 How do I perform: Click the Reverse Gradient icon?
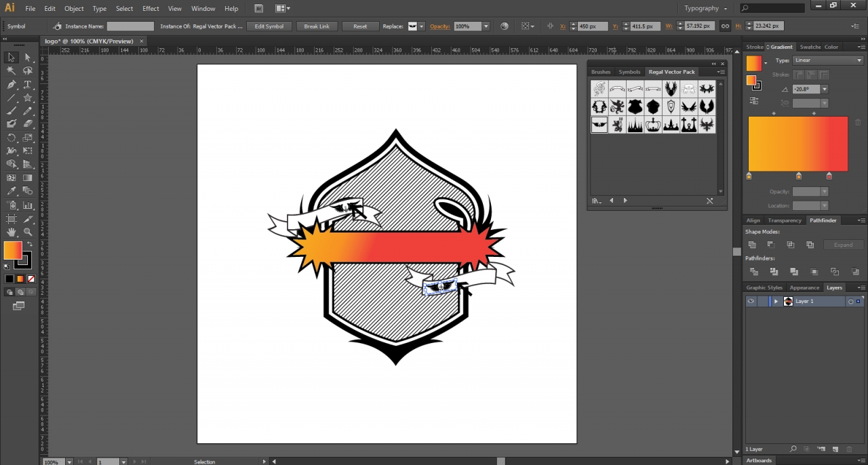(x=754, y=100)
